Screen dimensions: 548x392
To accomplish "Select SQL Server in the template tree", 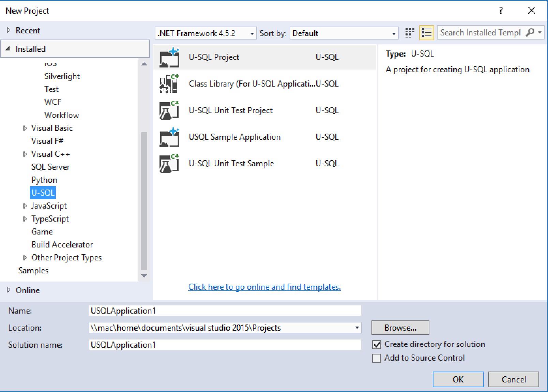I will point(50,167).
